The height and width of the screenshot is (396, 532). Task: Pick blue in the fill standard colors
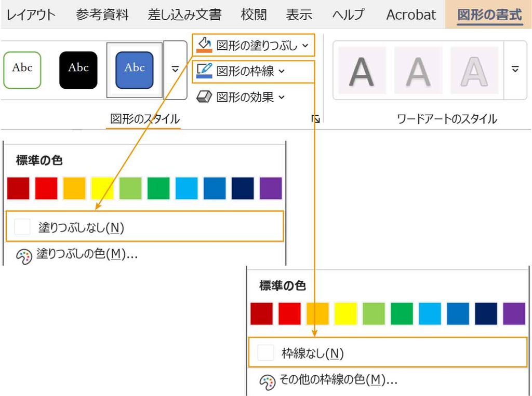[x=215, y=188]
